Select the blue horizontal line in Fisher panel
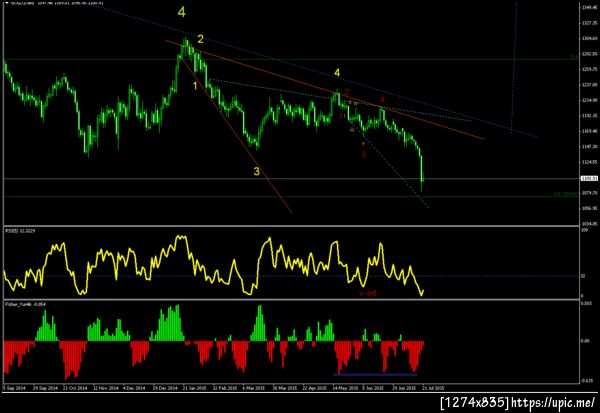Screen dimensions: 600x413 [x=375, y=374]
